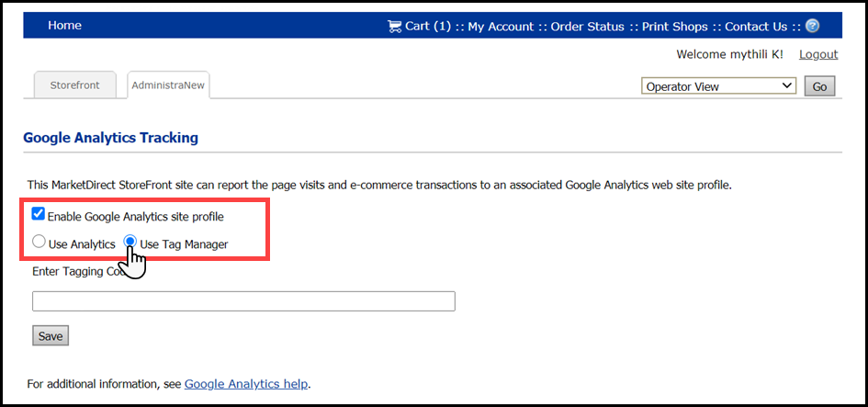Viewport: 868px width, 407px height.
Task: Open the AdministraNew tab
Action: pyautogui.click(x=169, y=85)
